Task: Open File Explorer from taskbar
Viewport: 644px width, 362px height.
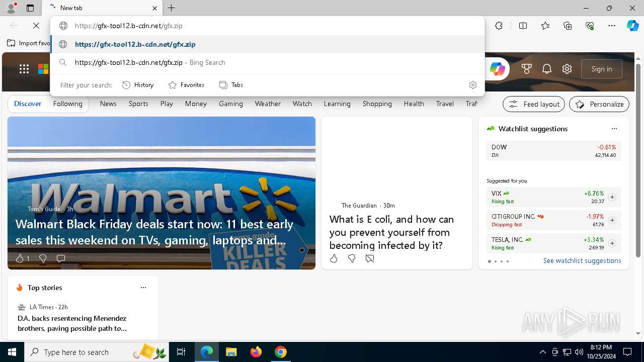Action: click(x=231, y=352)
